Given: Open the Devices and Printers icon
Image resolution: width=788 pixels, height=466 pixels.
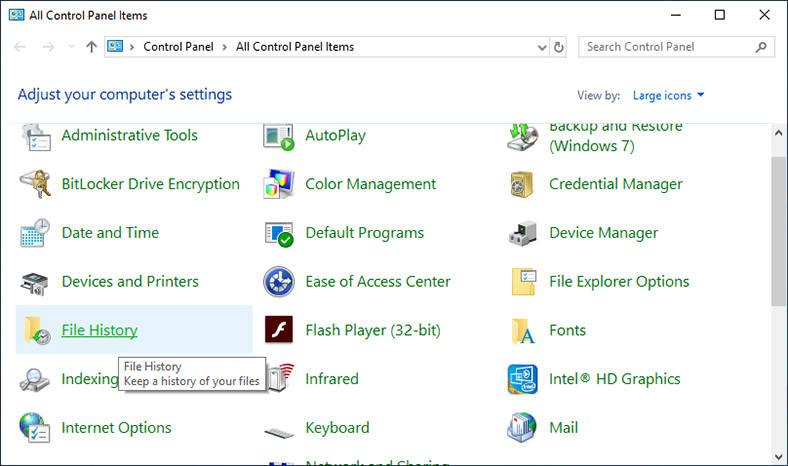Looking at the screenshot, I should coord(35,284).
